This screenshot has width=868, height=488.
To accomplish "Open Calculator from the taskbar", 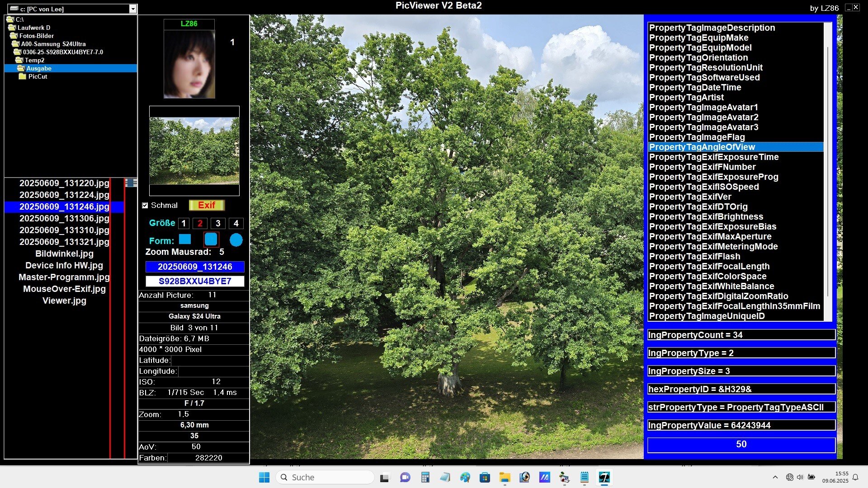I will [425, 477].
